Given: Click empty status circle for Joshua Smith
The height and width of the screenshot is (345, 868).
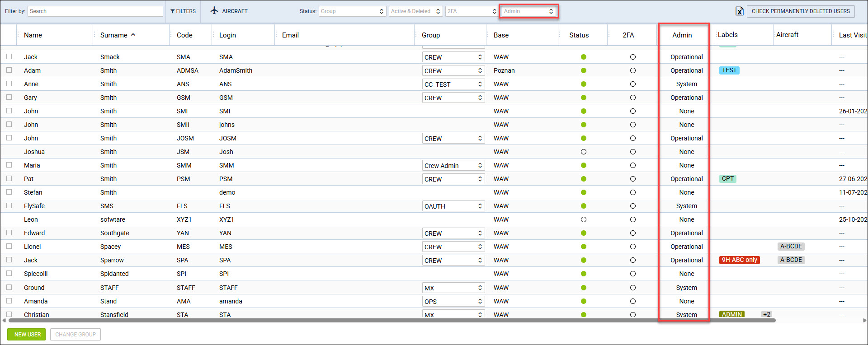Looking at the screenshot, I should click(584, 152).
